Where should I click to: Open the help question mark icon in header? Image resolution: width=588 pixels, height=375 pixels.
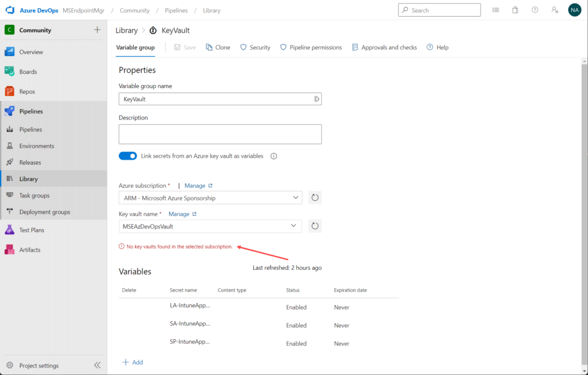point(535,10)
